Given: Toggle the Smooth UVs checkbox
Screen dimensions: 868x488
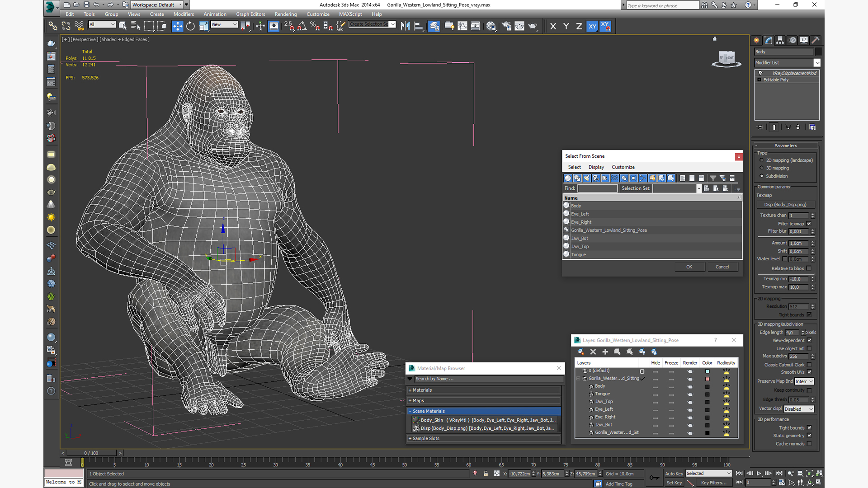Looking at the screenshot, I should [x=809, y=372].
